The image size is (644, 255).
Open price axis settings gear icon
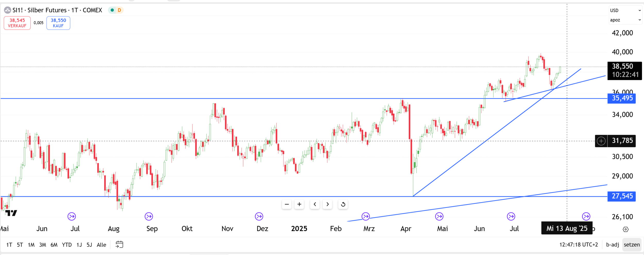(625, 229)
